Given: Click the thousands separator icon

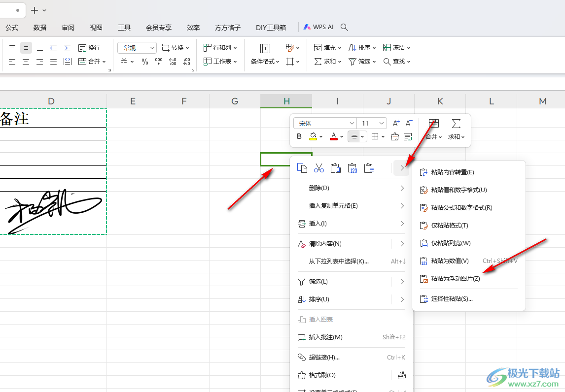Looking at the screenshot, I should click(159, 62).
